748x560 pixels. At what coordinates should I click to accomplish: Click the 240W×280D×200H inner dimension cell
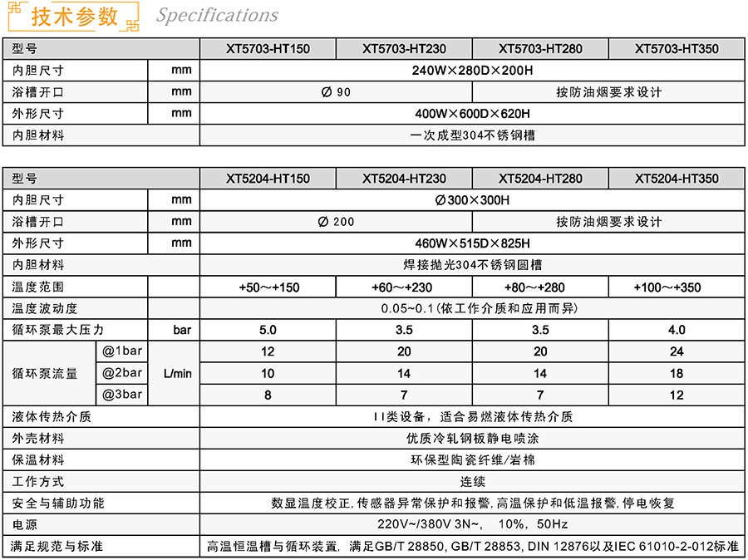pyautogui.click(x=472, y=71)
